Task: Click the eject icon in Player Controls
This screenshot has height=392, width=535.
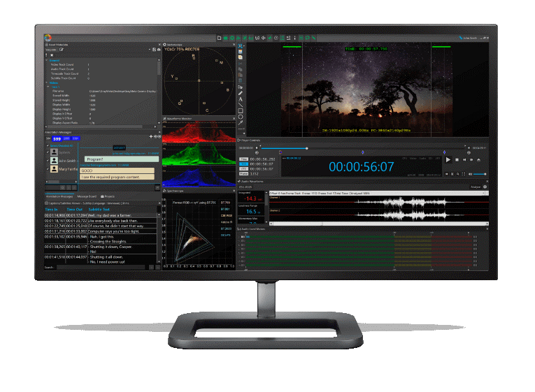Action: tap(478, 159)
